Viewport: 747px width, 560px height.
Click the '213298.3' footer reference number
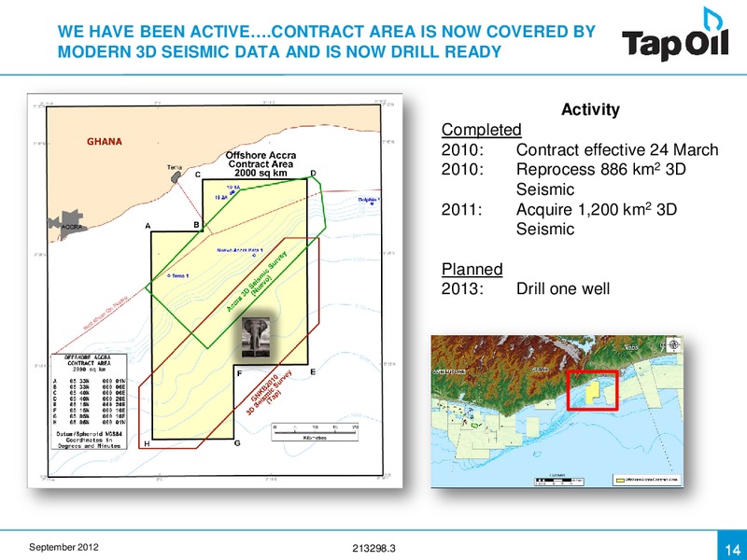point(374,548)
